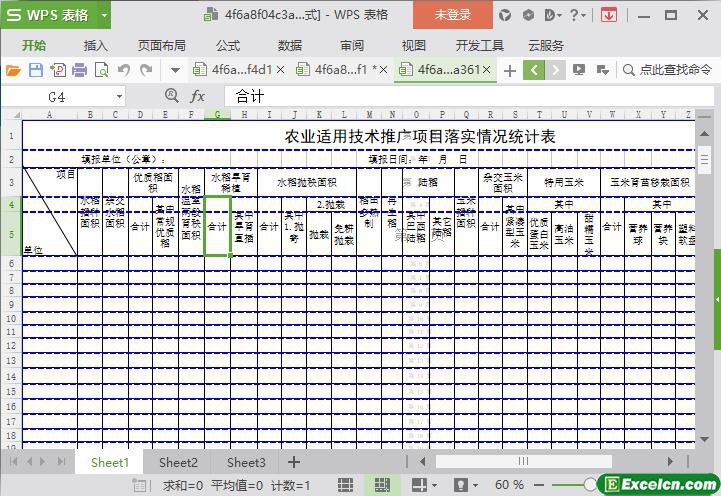Viewport: 721px width, 496px height.
Task: Expand the Name Box dropdown arrow
Action: click(119, 97)
